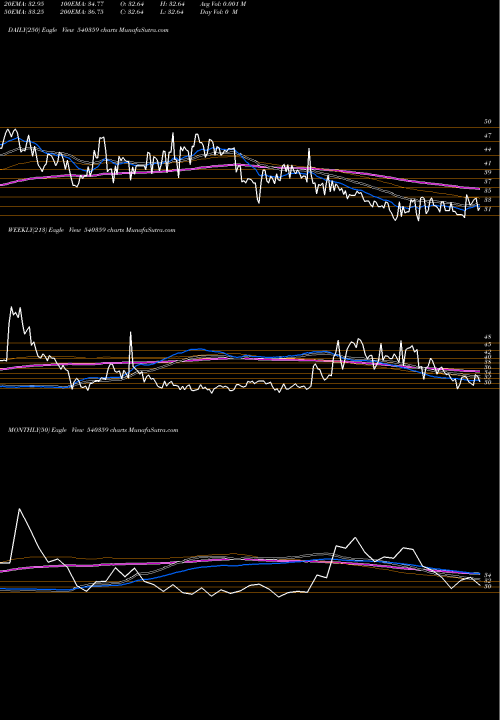Click the DAILY chart title label
Screen dimensions: 500x720
pyautogui.click(x=88, y=30)
